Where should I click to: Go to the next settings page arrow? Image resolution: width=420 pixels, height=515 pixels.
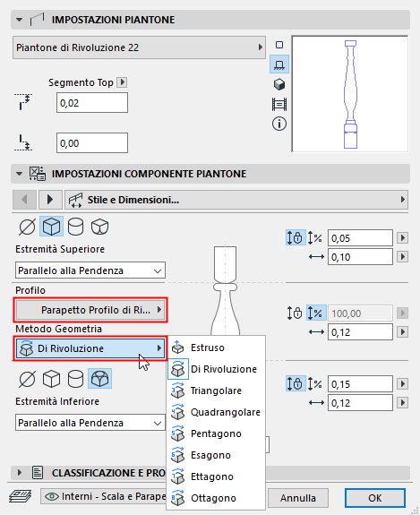click(50, 200)
